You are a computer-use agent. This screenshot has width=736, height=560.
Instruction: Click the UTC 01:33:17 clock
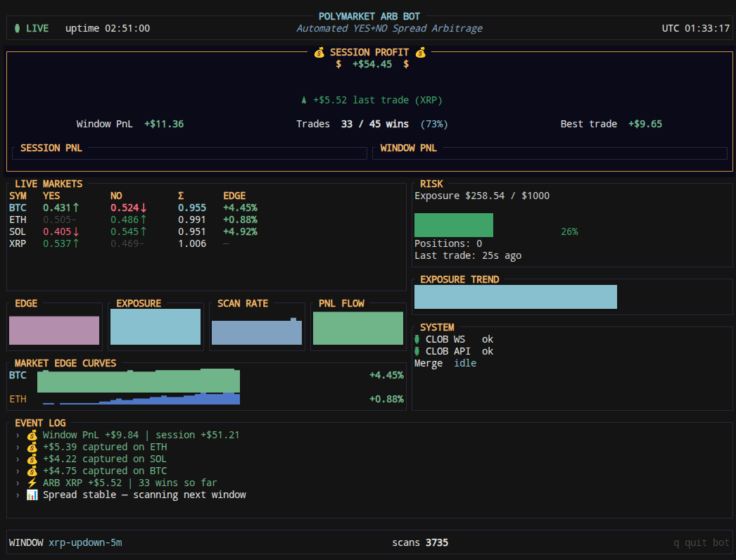click(x=696, y=28)
